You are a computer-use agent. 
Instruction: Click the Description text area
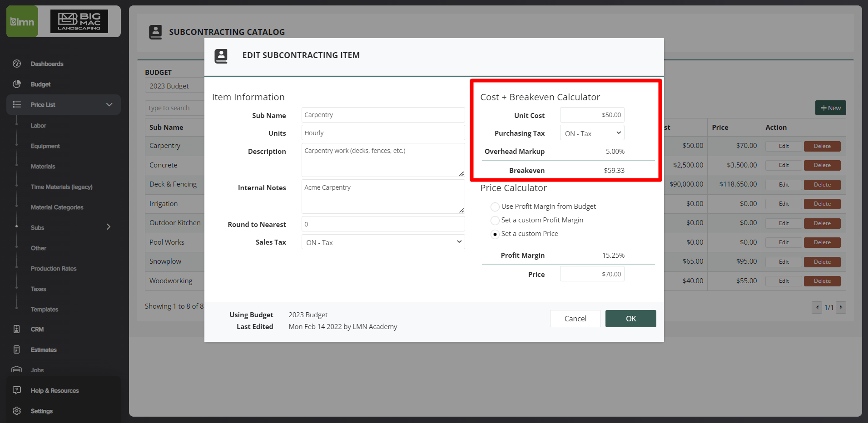(x=383, y=160)
